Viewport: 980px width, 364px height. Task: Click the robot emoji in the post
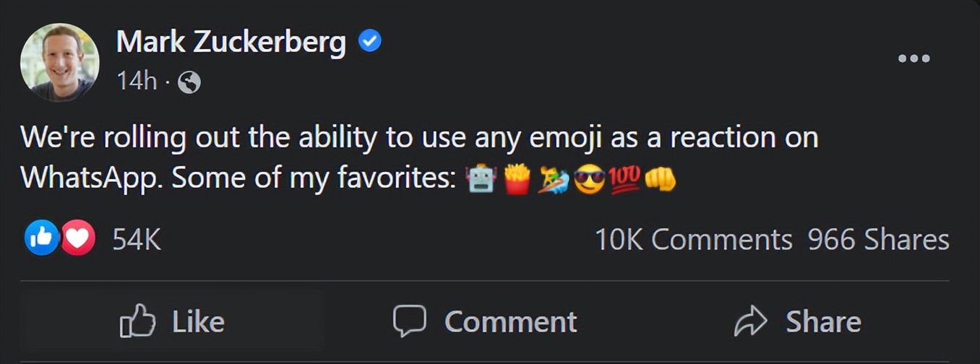(x=481, y=178)
